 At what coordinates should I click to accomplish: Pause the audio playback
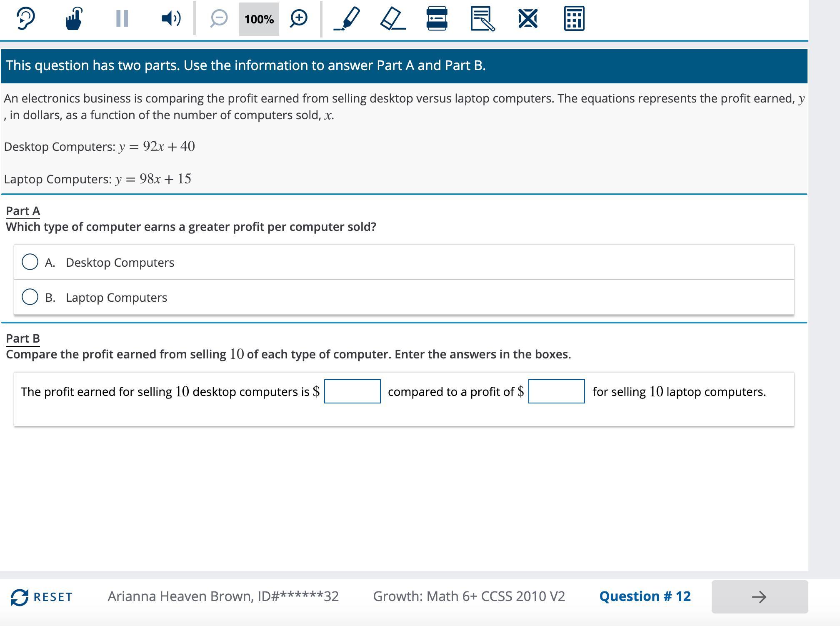coord(122,19)
